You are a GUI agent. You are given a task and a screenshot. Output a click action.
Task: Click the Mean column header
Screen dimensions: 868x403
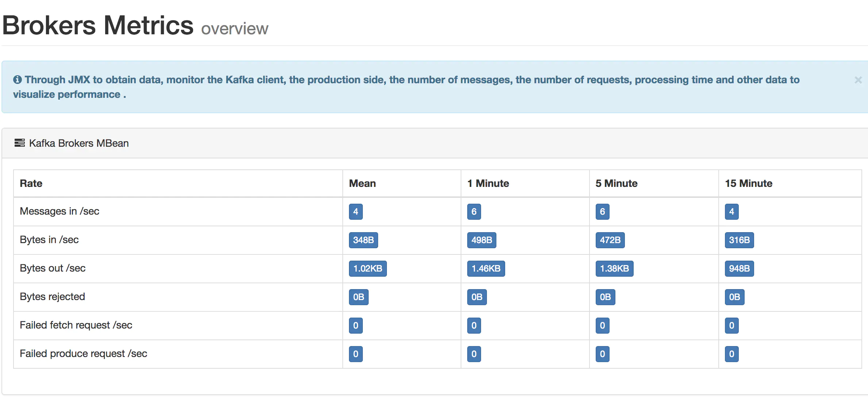click(362, 183)
